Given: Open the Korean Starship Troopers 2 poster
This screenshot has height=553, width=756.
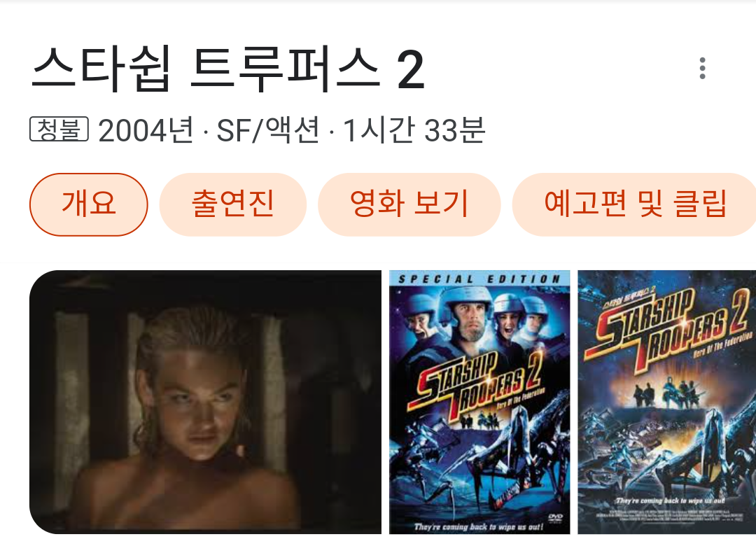Looking at the screenshot, I should coord(667,402).
